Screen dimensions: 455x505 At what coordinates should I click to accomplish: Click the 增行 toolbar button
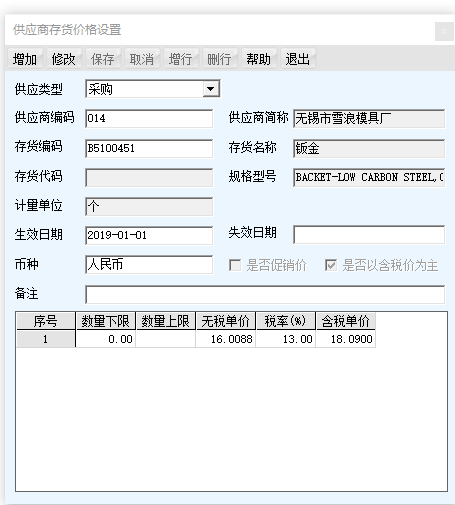(180, 59)
